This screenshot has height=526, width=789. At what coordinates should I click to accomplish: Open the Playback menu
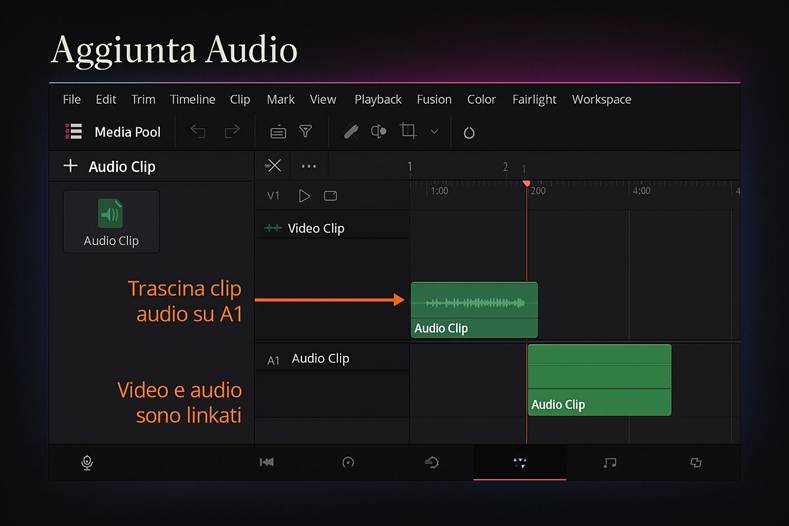pos(377,99)
